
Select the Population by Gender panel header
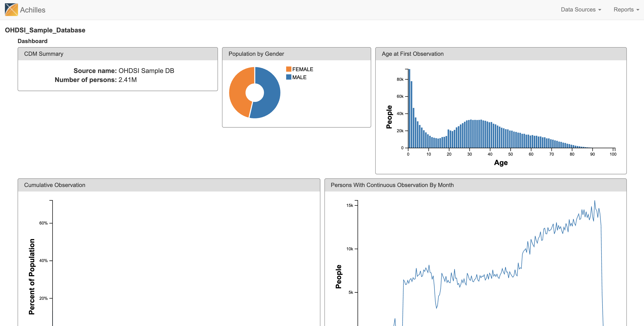point(256,54)
